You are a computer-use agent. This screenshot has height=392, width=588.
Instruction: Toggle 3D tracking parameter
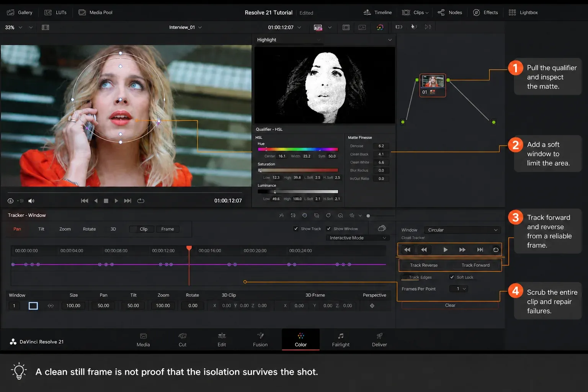[113, 229]
